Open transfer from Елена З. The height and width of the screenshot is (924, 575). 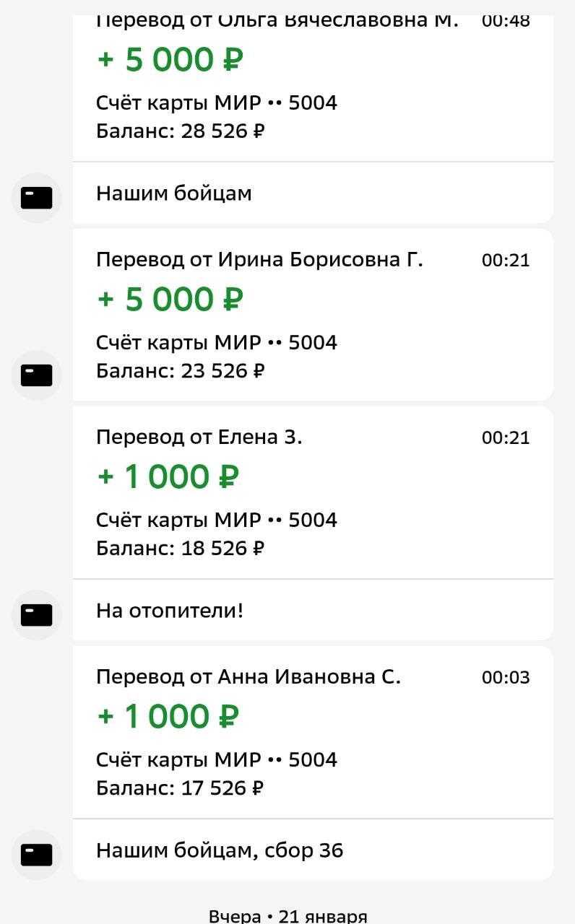pyautogui.click(x=313, y=492)
